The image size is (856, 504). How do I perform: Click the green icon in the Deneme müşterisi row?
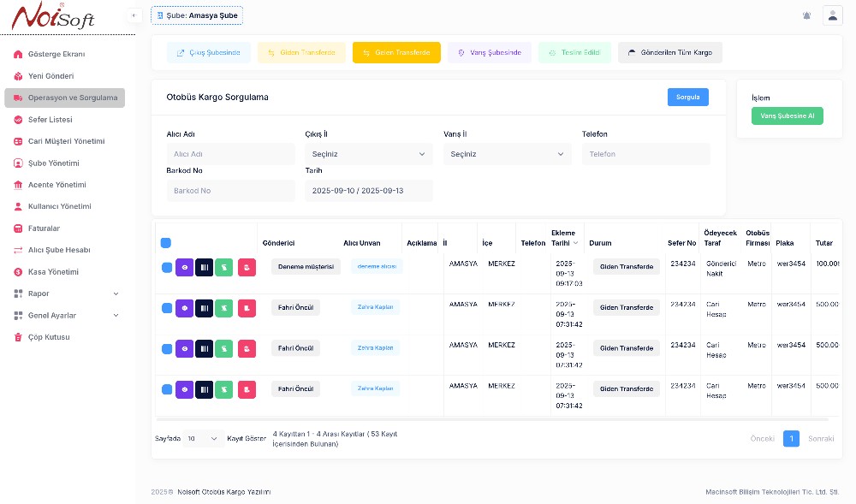tap(223, 267)
